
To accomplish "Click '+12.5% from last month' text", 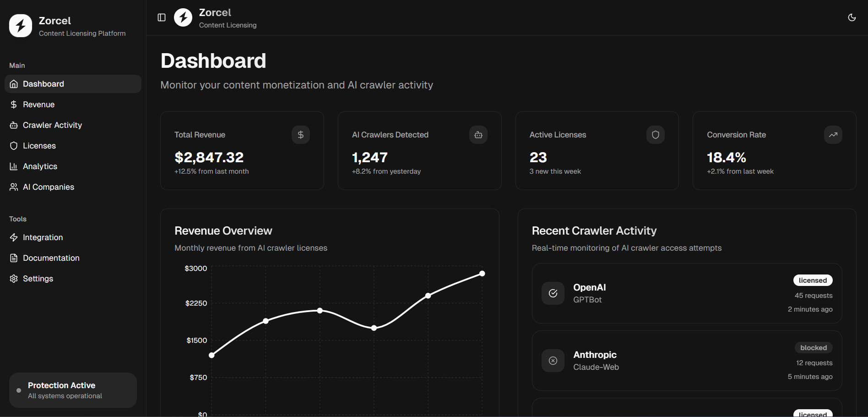I will [x=212, y=171].
